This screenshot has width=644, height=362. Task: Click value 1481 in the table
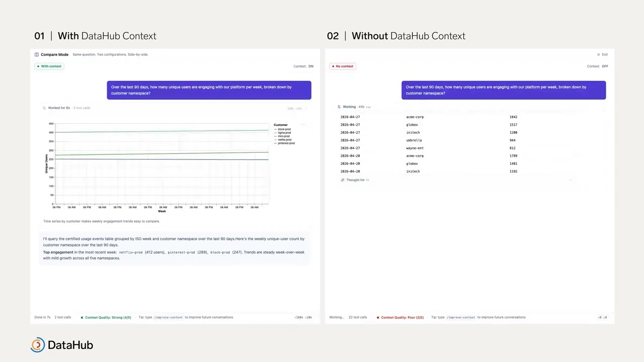pos(513,164)
